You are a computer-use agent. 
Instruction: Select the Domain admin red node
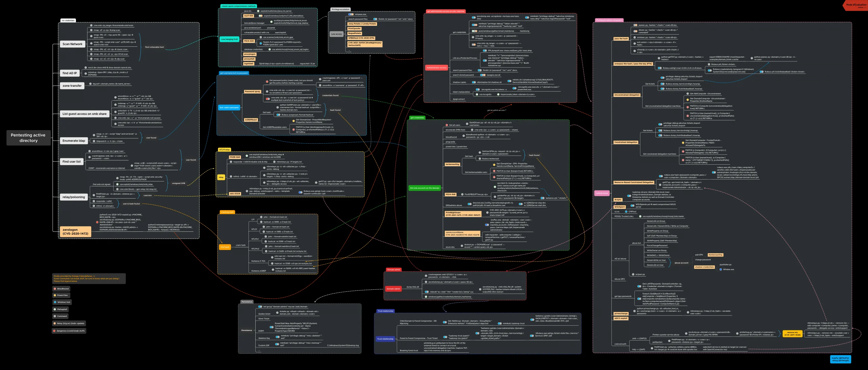click(393, 289)
